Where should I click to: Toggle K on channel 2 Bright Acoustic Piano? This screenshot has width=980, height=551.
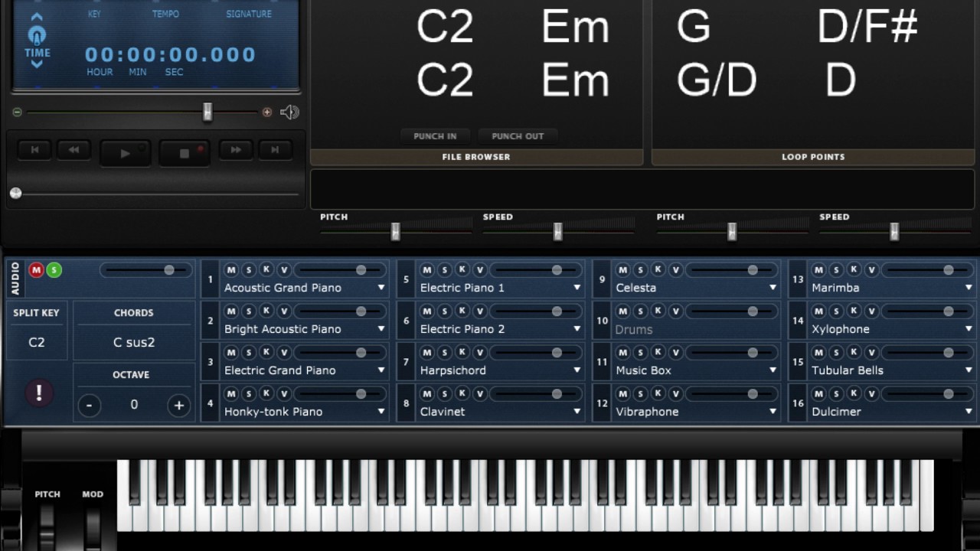pyautogui.click(x=266, y=311)
